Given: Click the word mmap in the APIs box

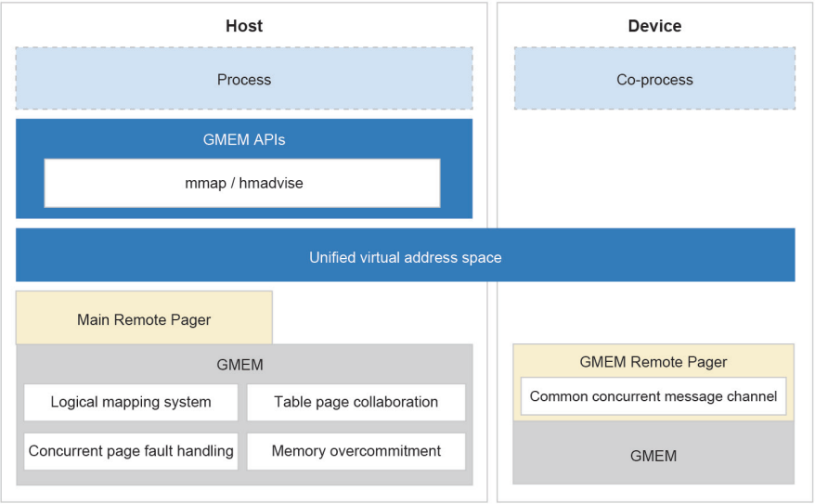Looking at the screenshot, I should [203, 183].
